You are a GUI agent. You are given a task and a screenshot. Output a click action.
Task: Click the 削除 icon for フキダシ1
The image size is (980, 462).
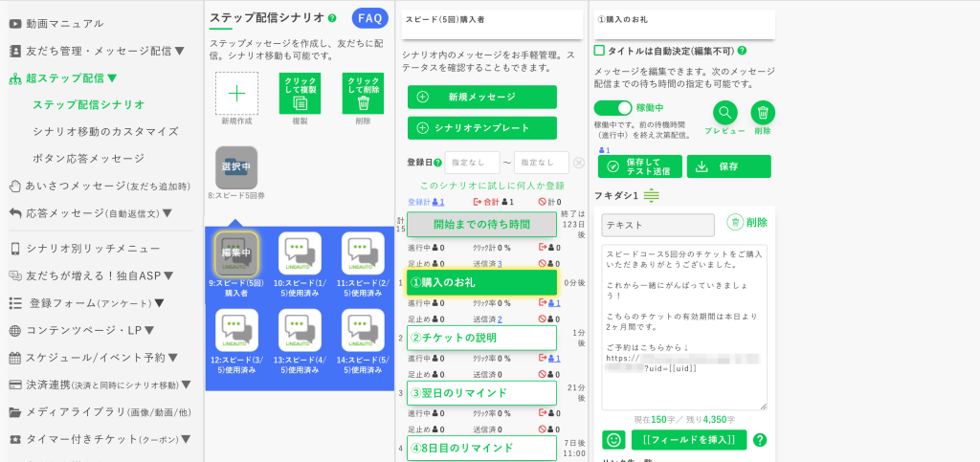pyautogui.click(x=746, y=222)
